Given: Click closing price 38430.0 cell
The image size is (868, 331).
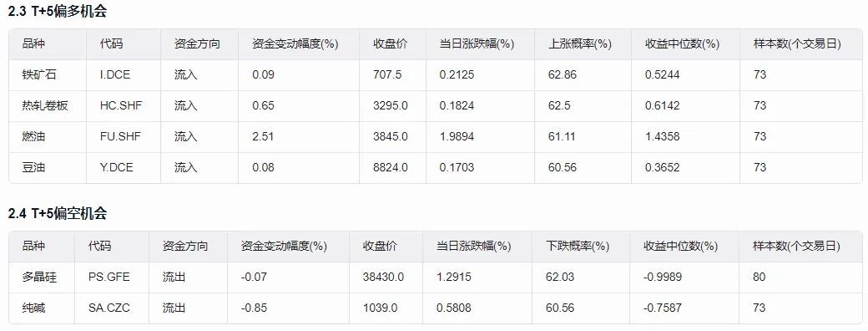Looking at the screenshot, I should pyautogui.click(x=384, y=277).
